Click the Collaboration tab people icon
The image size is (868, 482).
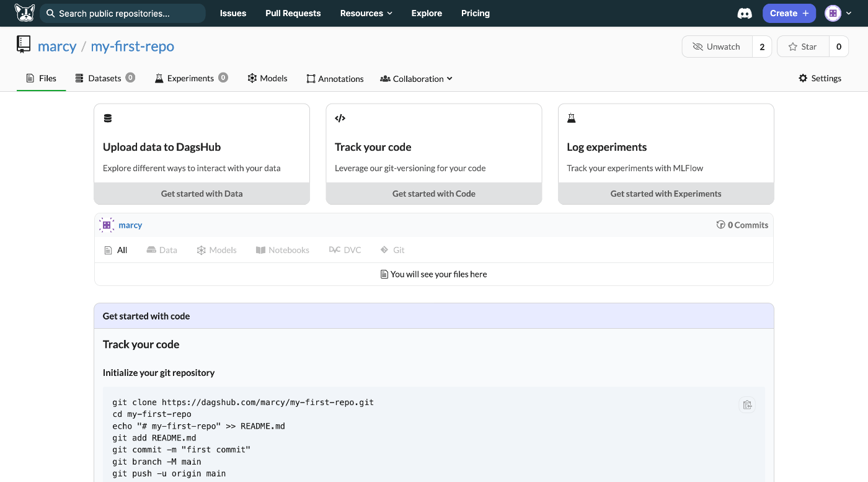(385, 79)
